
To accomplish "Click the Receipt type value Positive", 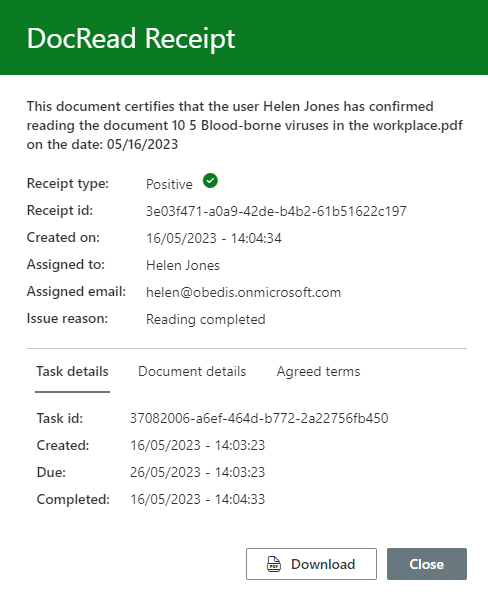I will click(169, 184).
